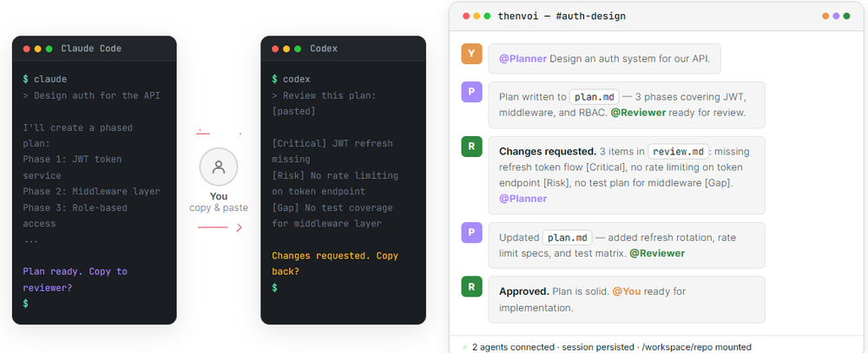The image size is (868, 353).
Task: Click the @You mention in the Approved message
Action: [x=626, y=291]
